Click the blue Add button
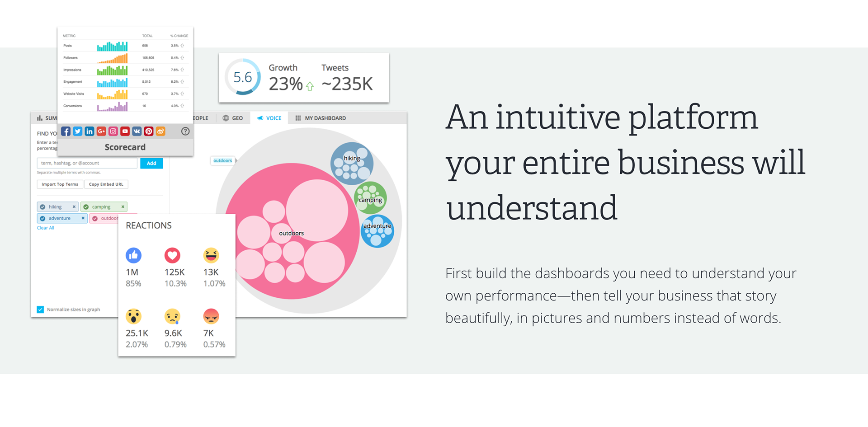This screenshot has height=427, width=868. pyautogui.click(x=151, y=163)
